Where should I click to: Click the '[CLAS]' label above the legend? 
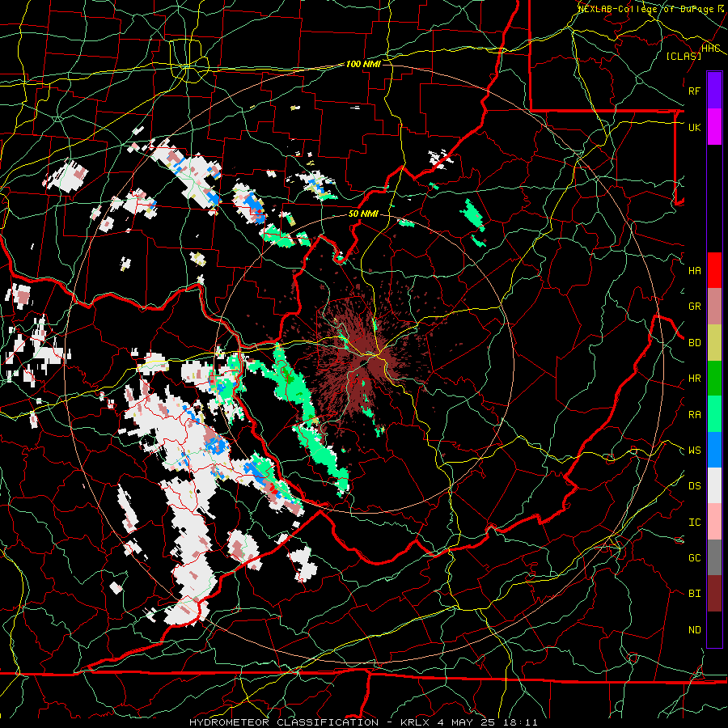tap(684, 56)
